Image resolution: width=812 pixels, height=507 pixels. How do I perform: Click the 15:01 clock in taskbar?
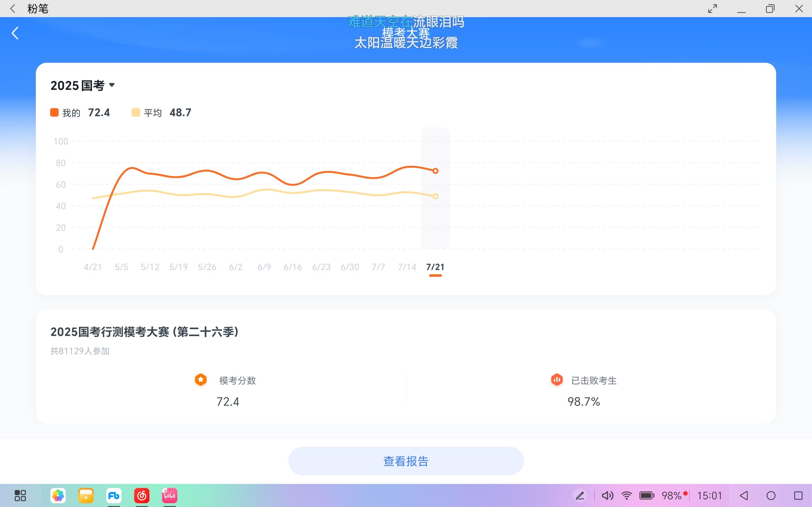pos(709,495)
